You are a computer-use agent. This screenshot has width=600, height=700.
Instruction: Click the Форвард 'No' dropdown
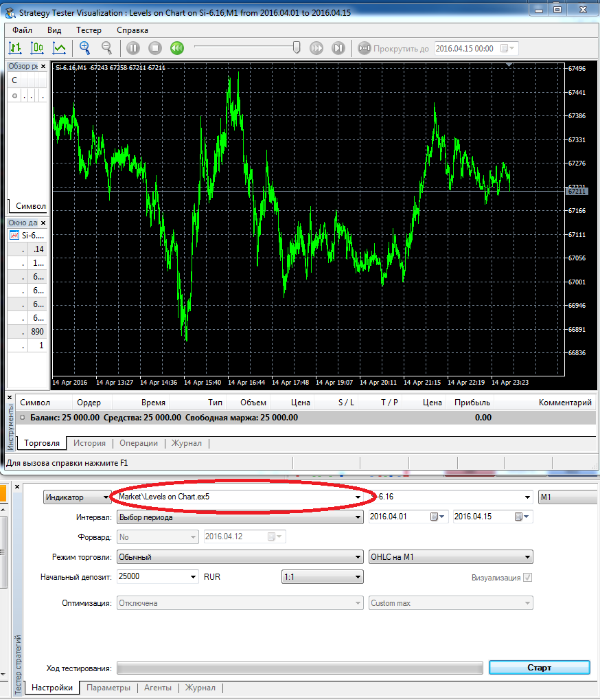[x=157, y=537]
